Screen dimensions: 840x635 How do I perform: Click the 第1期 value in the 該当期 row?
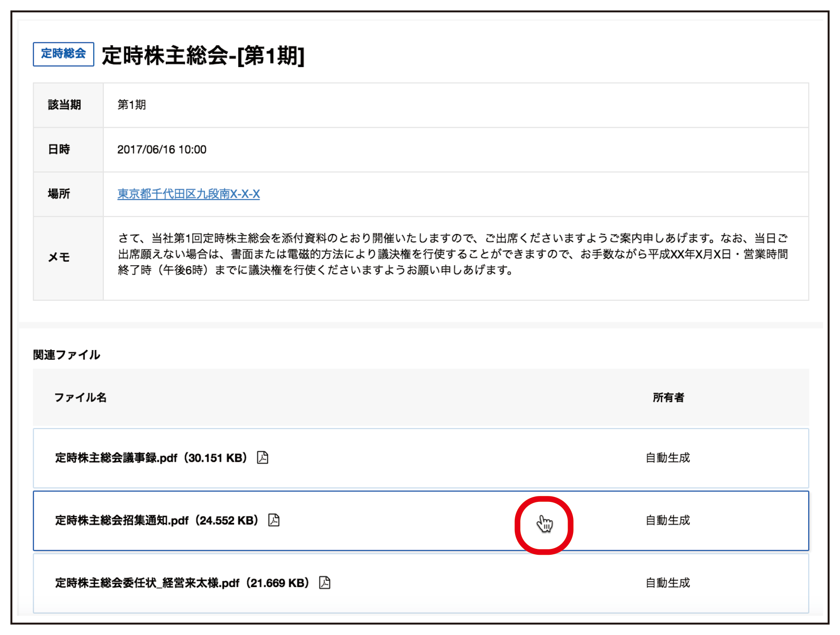click(132, 105)
